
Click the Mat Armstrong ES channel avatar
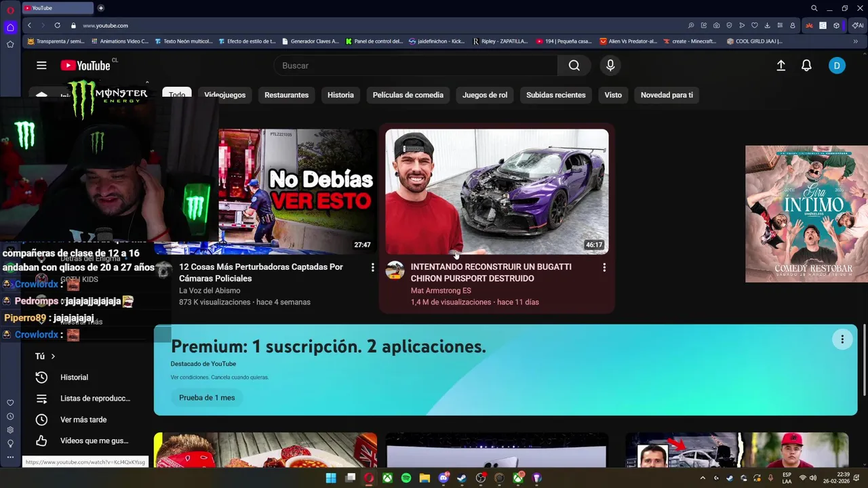coord(395,270)
